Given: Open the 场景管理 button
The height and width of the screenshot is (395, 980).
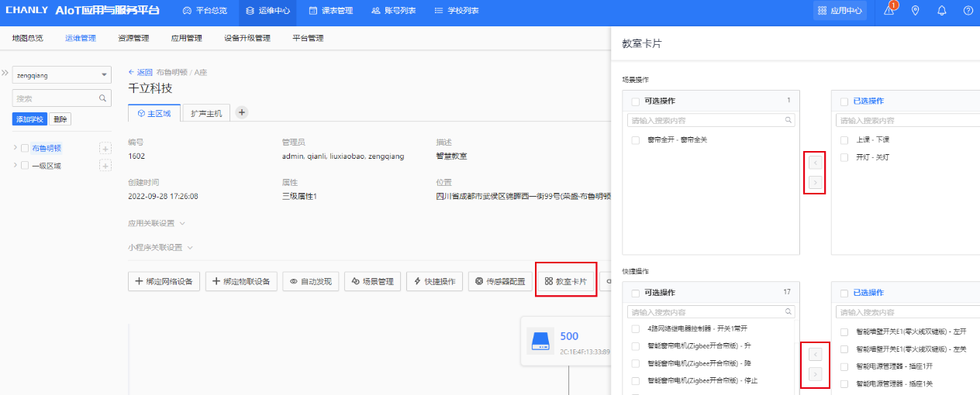Looking at the screenshot, I should [372, 282].
